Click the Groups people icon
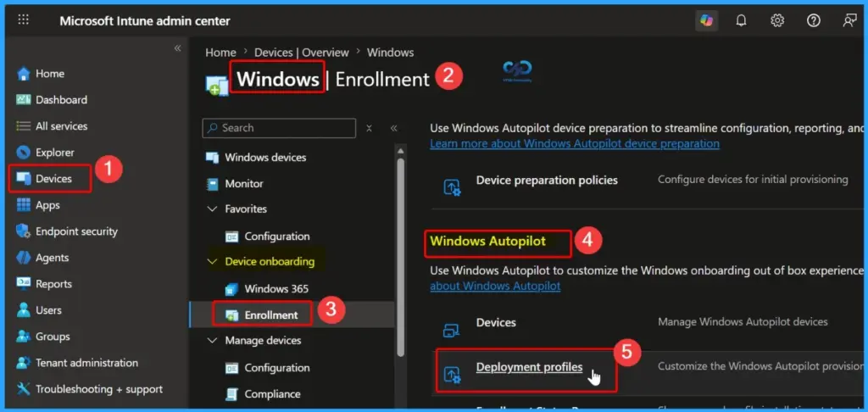The image size is (868, 412). tap(23, 337)
